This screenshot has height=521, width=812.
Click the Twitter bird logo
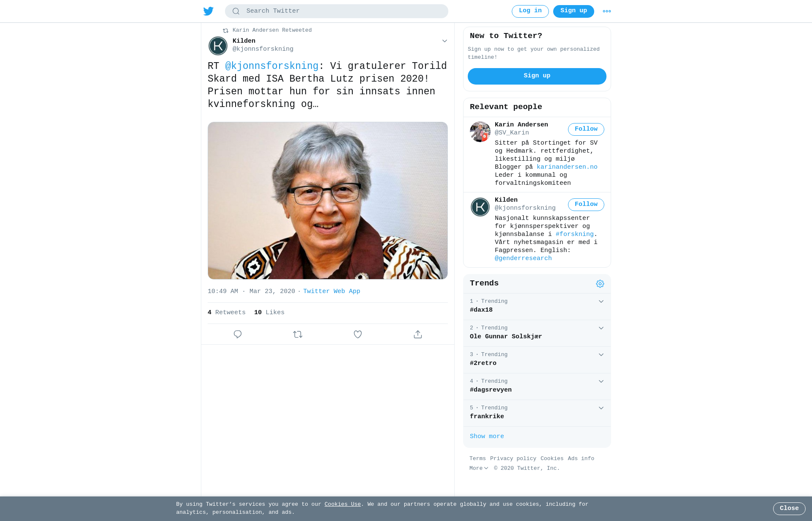pyautogui.click(x=208, y=11)
